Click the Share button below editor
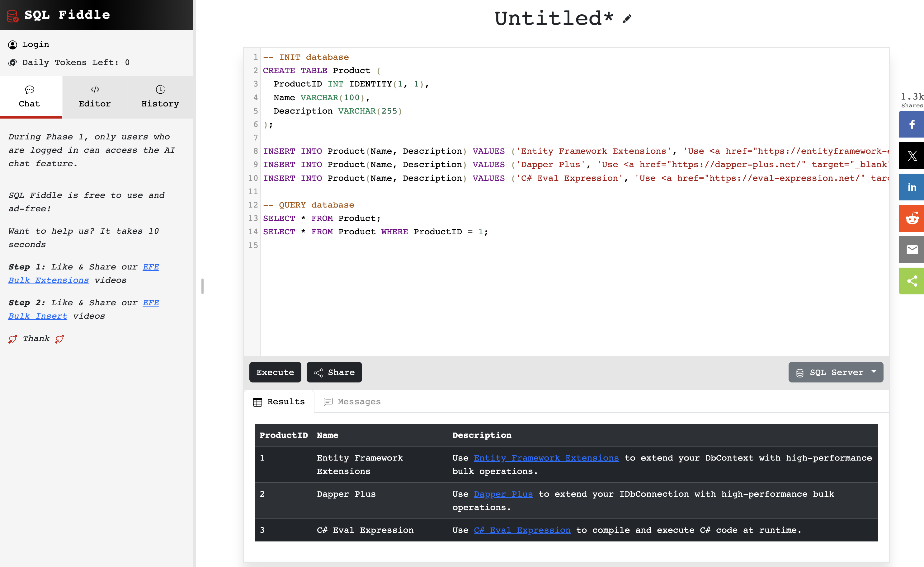The image size is (924, 567). [334, 373]
